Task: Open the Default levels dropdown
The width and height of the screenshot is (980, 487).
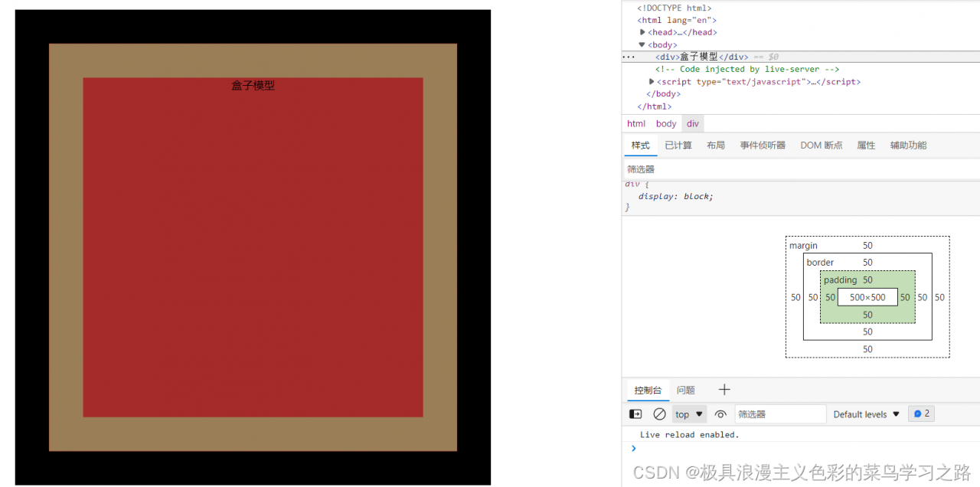Action: click(x=867, y=414)
